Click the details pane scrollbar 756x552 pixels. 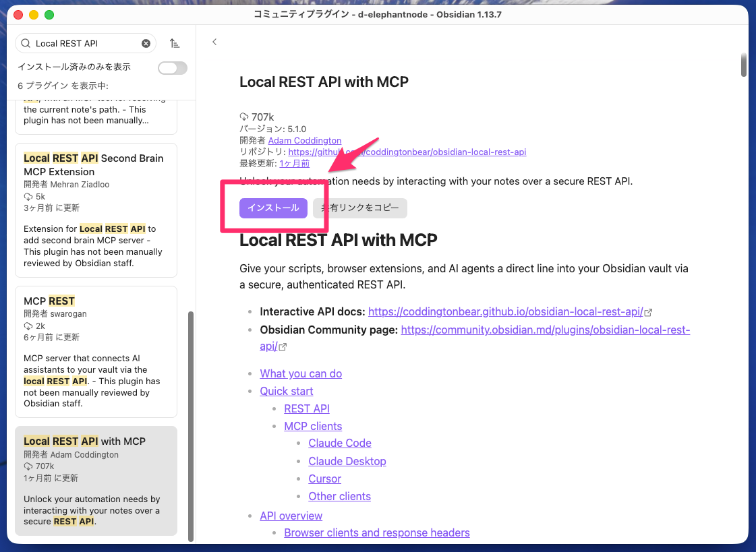tap(744, 65)
